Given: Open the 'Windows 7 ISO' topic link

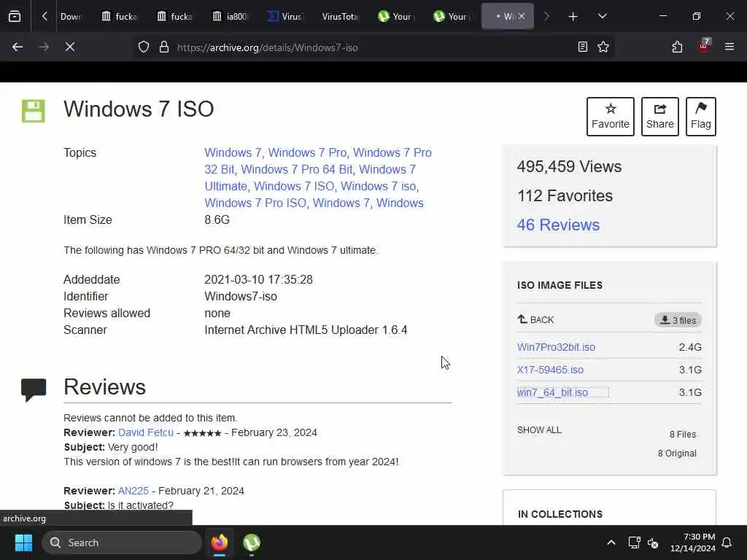Looking at the screenshot, I should click(294, 186).
